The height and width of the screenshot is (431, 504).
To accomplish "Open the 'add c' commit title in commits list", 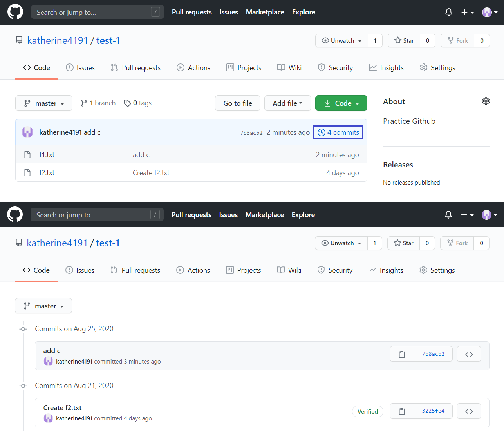I will (x=52, y=351).
